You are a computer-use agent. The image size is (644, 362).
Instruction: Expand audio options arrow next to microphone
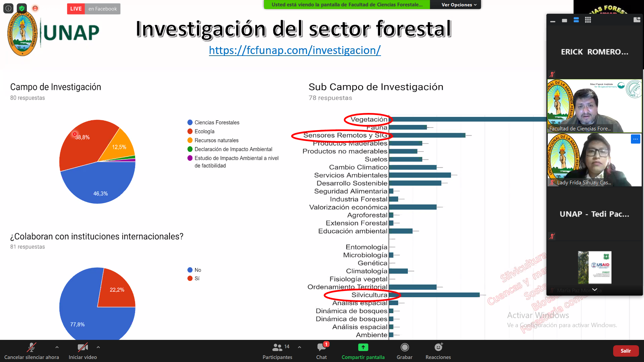57,347
